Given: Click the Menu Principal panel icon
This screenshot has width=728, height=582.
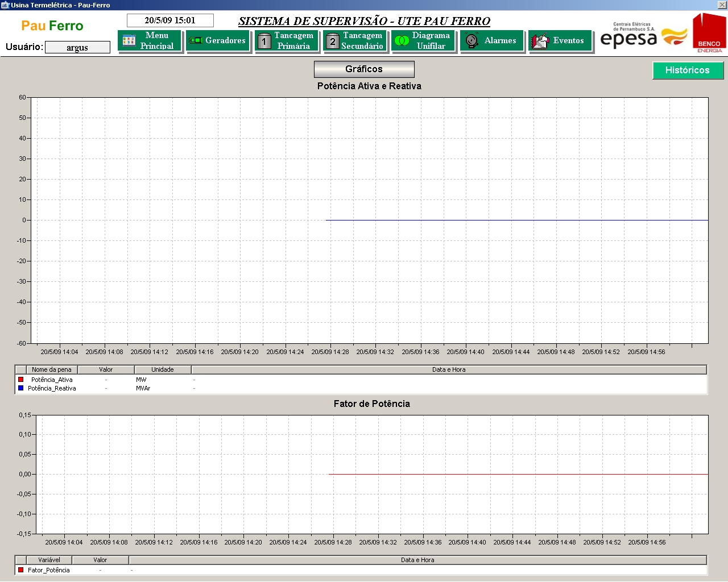Looking at the screenshot, I should click(x=129, y=40).
